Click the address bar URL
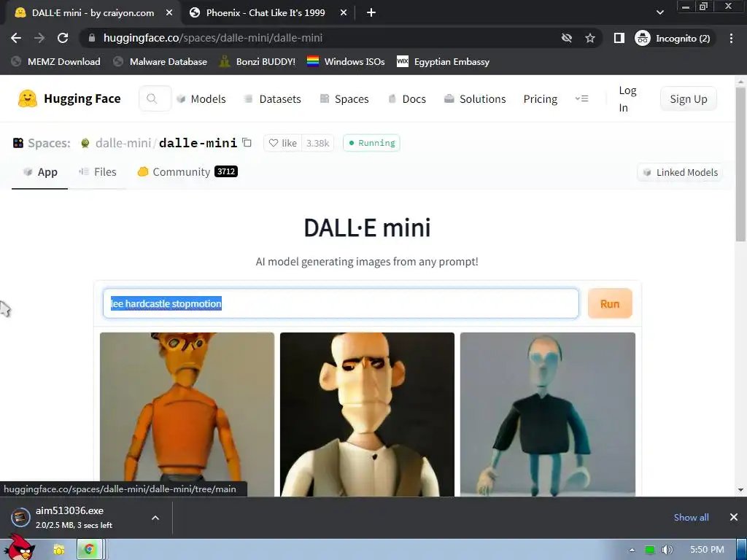 (x=213, y=38)
